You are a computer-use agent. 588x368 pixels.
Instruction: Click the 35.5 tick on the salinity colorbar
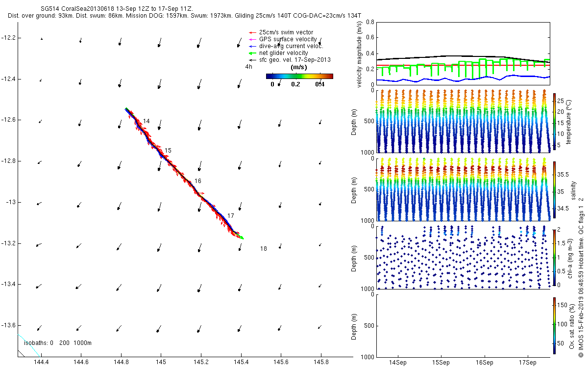[563, 175]
